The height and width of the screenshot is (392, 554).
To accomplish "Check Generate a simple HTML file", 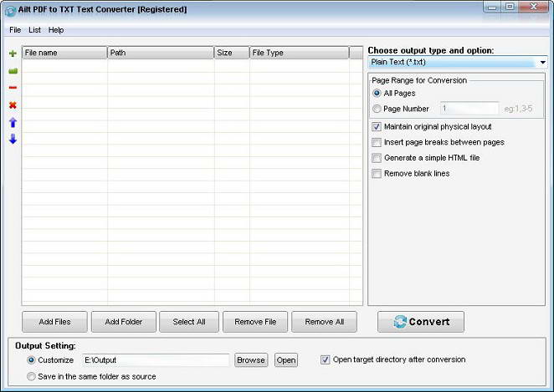I will click(377, 158).
